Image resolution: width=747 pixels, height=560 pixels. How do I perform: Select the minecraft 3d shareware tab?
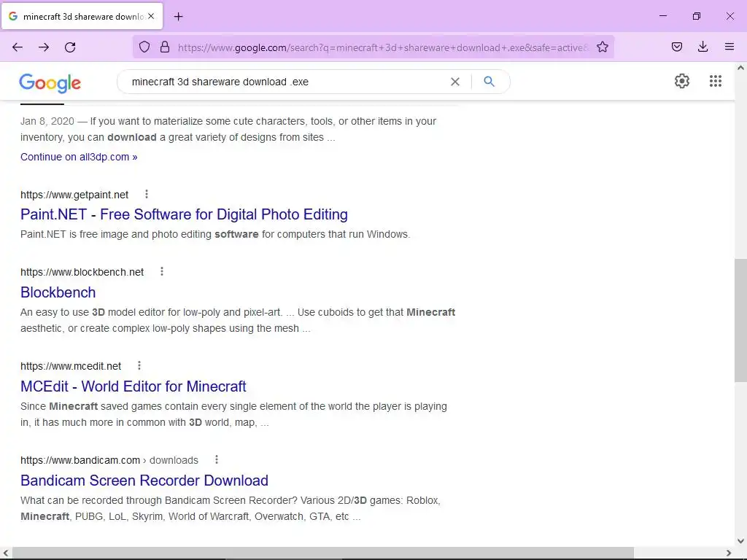coord(82,16)
